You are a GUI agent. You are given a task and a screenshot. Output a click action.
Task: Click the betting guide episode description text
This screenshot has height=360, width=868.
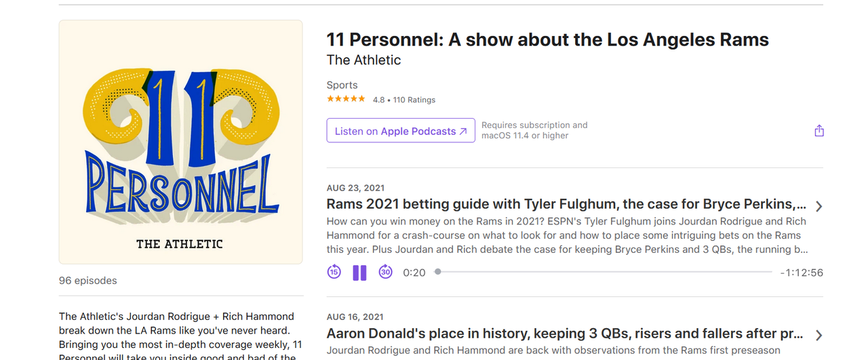click(567, 235)
